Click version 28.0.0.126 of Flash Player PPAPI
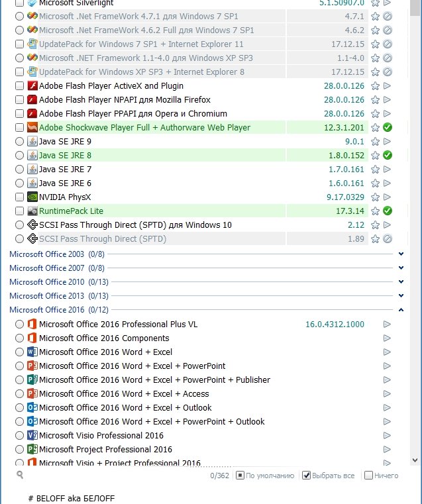Image resolution: width=422 pixels, height=504 pixels. (344, 114)
